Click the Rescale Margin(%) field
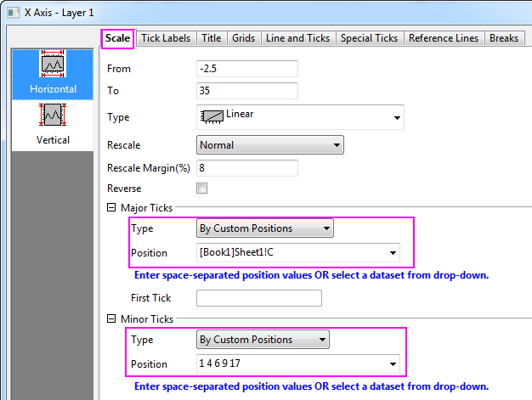Image resolution: width=532 pixels, height=400 pixels. [x=246, y=167]
